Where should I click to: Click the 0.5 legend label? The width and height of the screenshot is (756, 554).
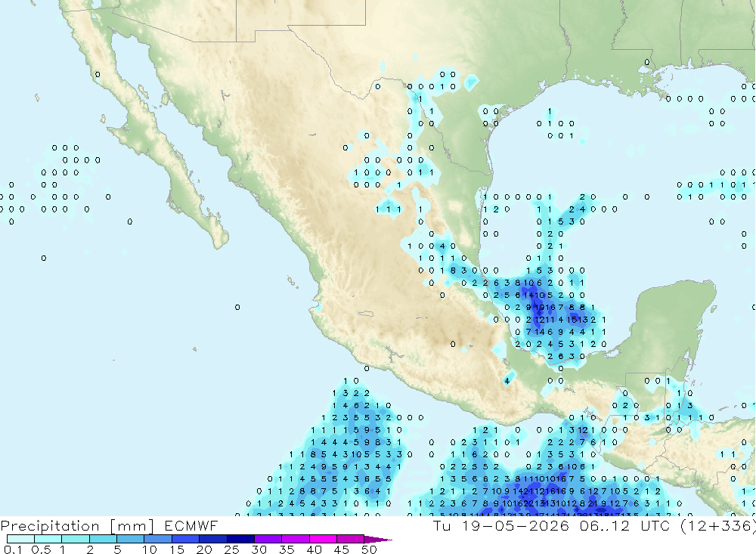(x=41, y=549)
